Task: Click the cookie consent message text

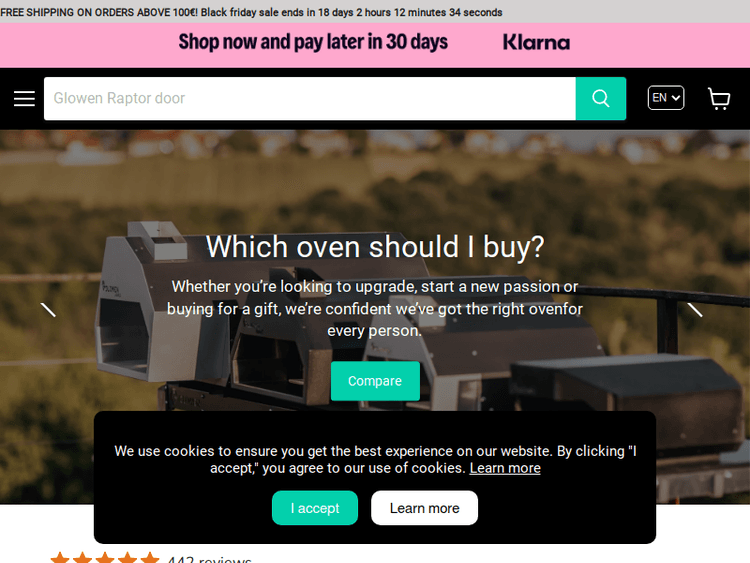Action: click(375, 459)
